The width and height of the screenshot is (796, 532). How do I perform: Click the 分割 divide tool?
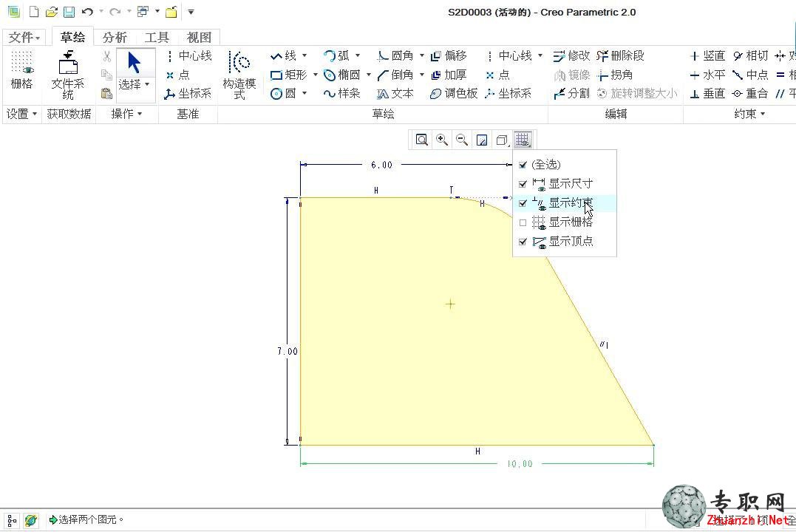point(571,93)
